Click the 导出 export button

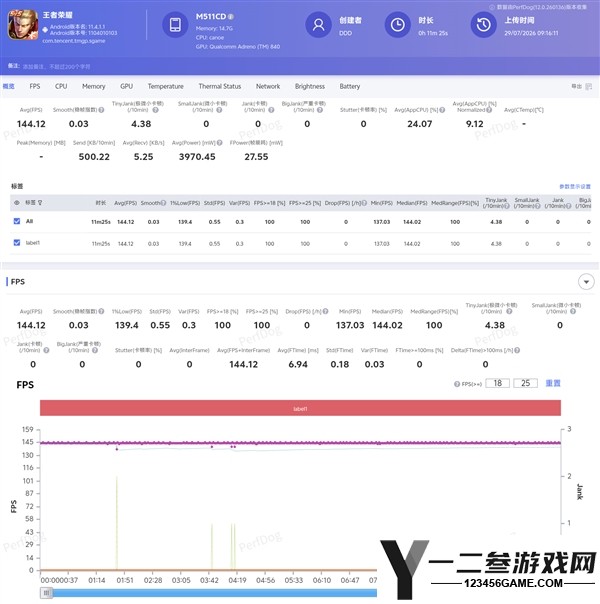tap(577, 87)
